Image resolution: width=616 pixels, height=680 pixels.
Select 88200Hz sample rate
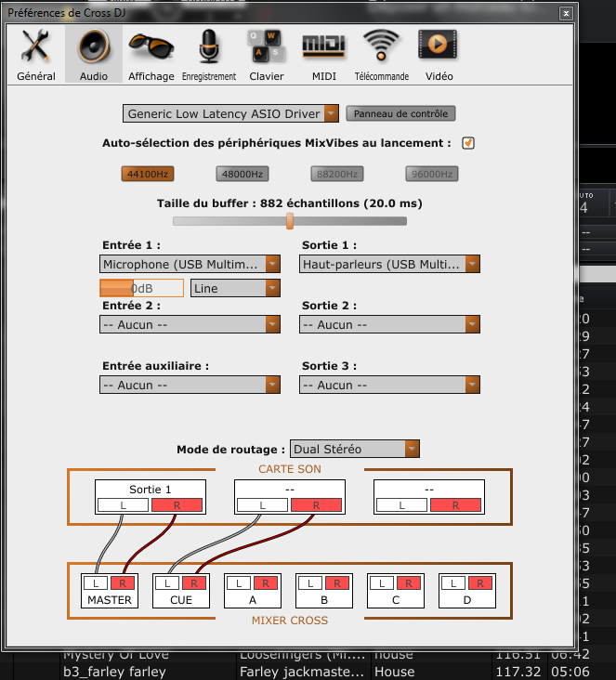[x=337, y=174]
